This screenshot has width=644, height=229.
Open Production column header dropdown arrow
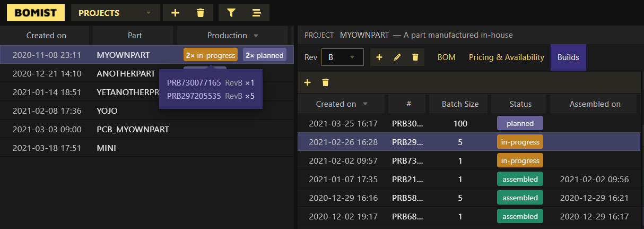point(256,36)
